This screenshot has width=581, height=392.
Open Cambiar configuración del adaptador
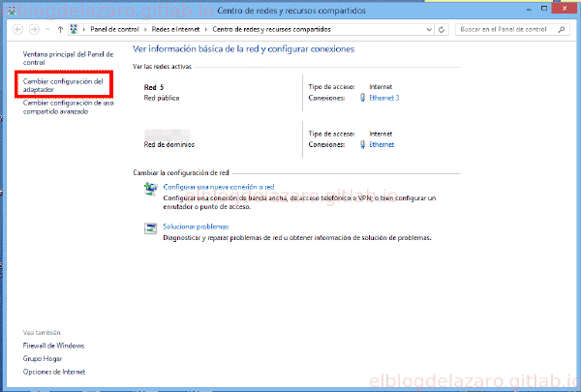point(63,85)
